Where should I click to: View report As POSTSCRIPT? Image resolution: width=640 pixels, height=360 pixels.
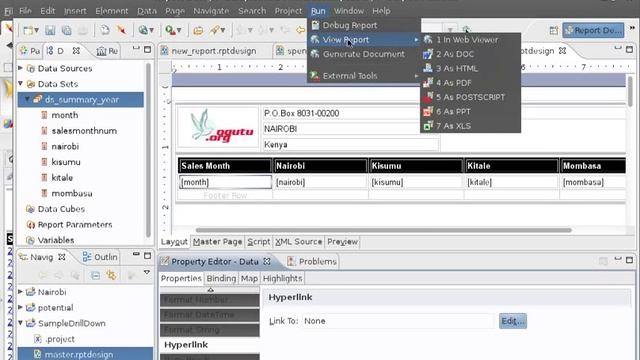point(470,97)
